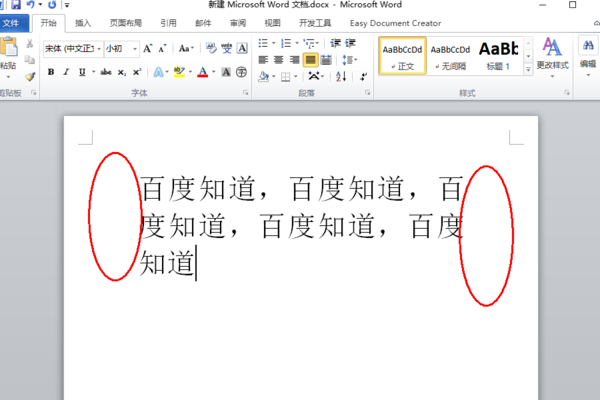Click the Redo icon in quick access toolbar
Screen dimensions: 600x400
pyautogui.click(x=52, y=5)
